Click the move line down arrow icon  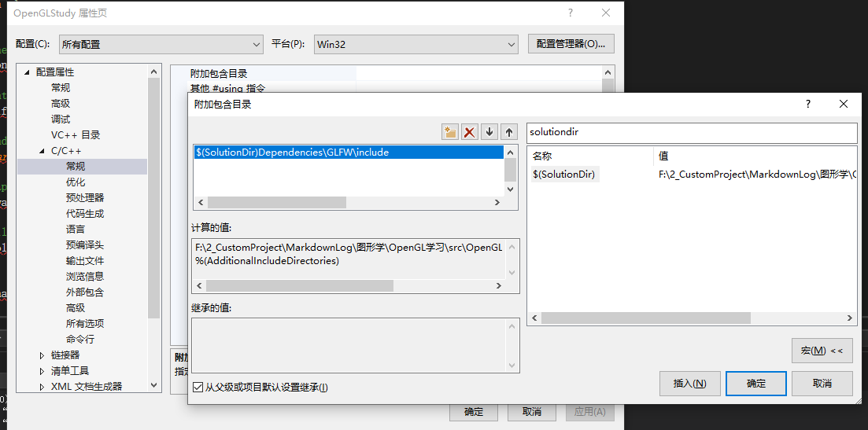coord(489,132)
